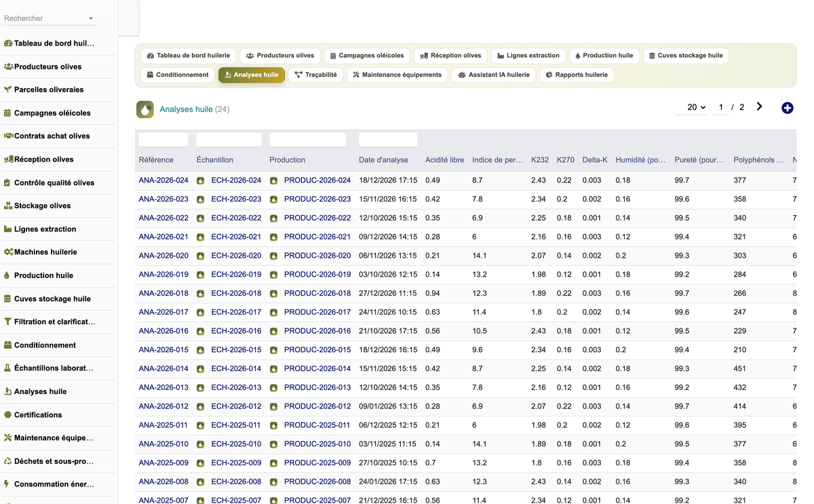Switch to Cuves stockage huile tab
Screen dimensions: 814x504
click(x=686, y=56)
